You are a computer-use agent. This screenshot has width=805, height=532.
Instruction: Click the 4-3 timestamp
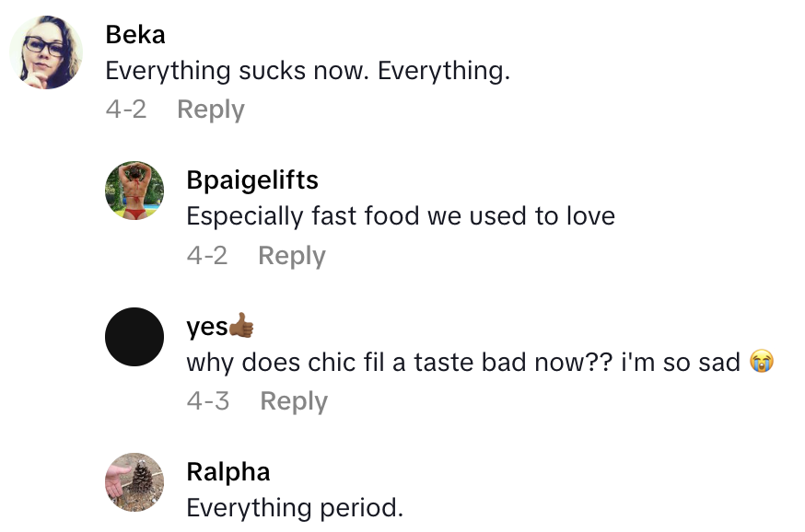(x=208, y=401)
